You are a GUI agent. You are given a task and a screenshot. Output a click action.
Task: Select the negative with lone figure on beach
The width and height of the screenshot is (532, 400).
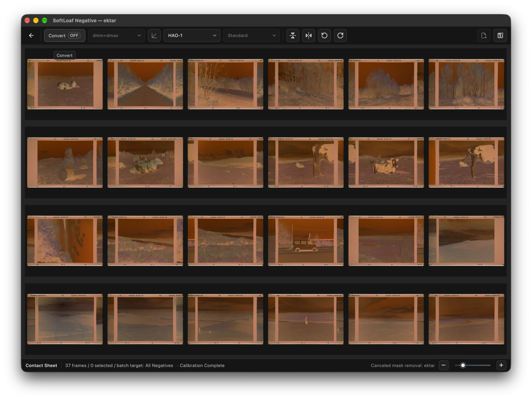point(306,319)
